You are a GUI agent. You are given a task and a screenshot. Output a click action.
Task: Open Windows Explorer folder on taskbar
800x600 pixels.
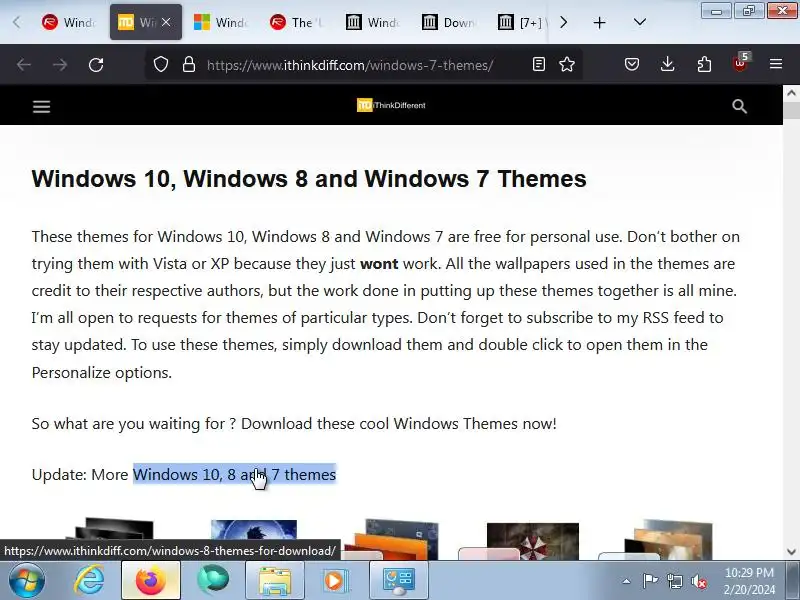(274, 580)
